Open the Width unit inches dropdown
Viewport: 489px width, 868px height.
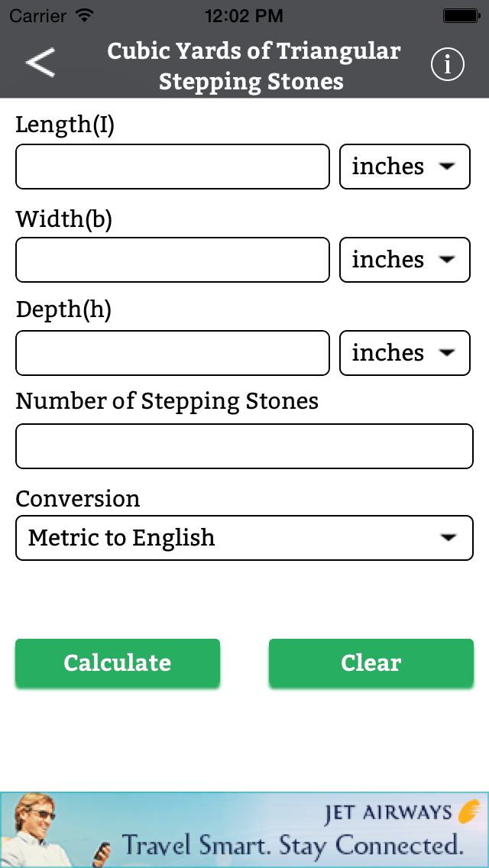[405, 260]
